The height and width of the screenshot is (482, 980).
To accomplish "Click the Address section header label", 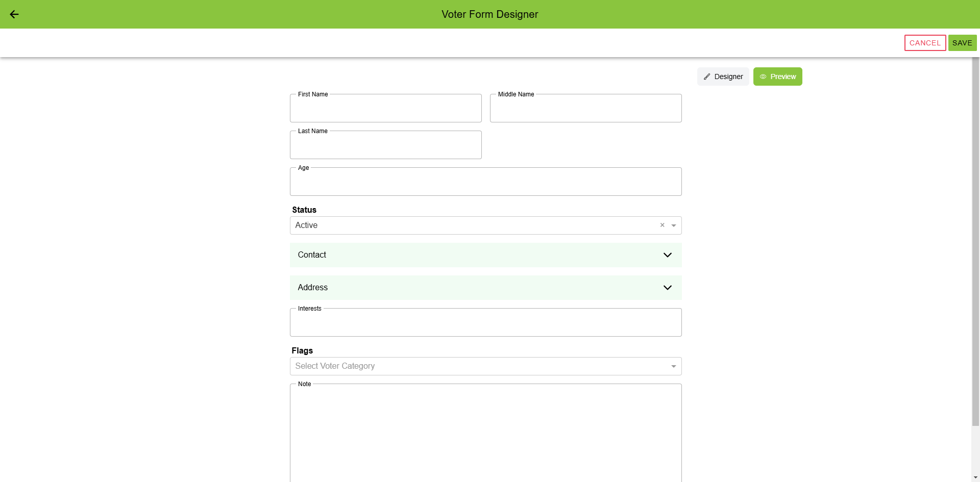I will coord(313,288).
